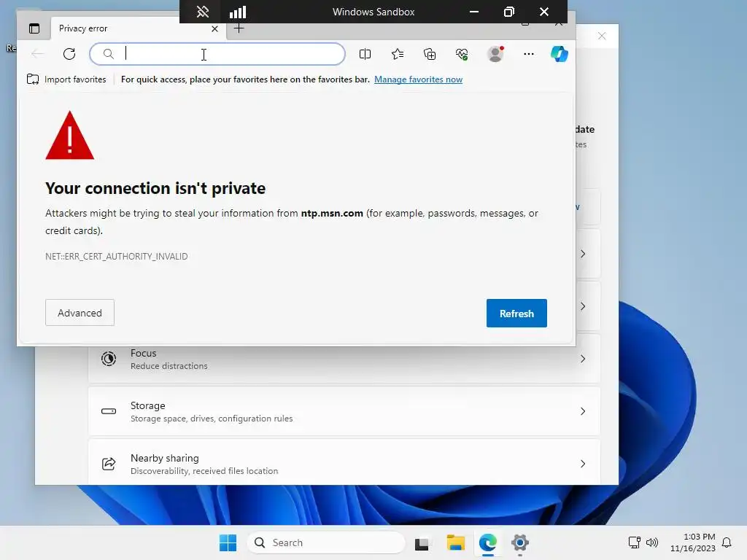This screenshot has height=560, width=747.
Task: Click the blue Refresh button
Action: 516,314
